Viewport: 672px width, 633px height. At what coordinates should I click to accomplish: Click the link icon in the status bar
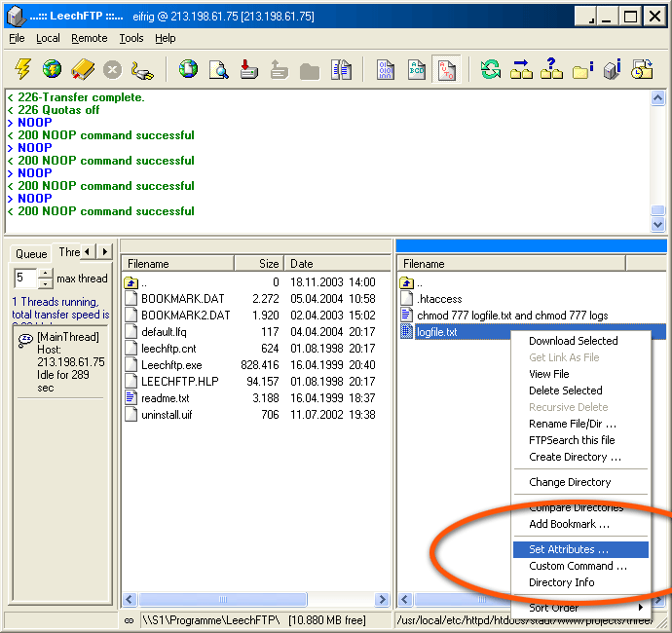pos(129,620)
